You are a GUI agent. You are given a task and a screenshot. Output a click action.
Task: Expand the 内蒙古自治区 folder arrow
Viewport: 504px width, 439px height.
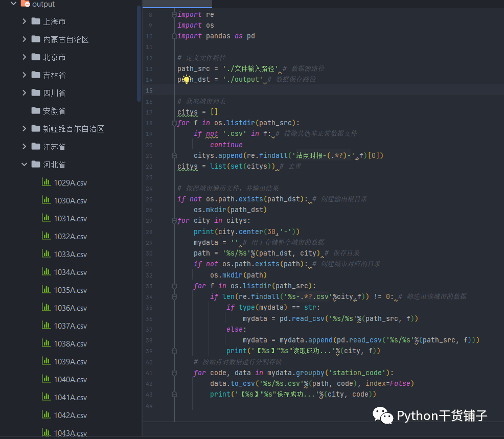tap(24, 39)
